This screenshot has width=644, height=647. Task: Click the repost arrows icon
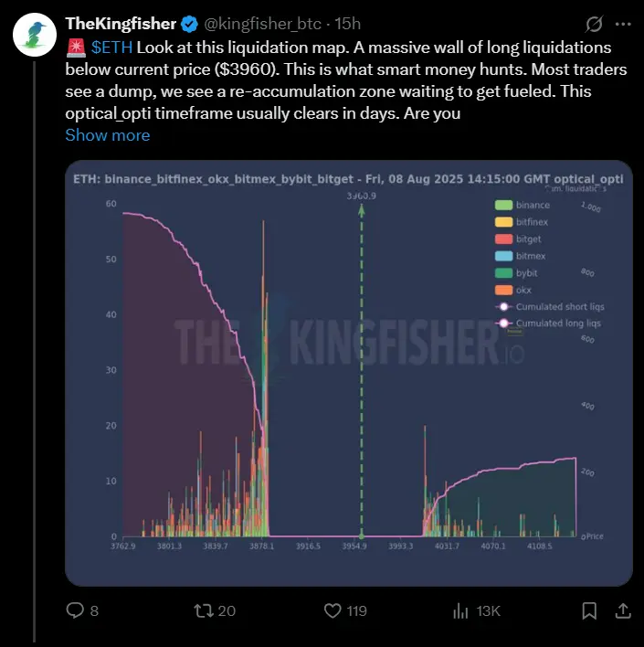pyautogui.click(x=204, y=610)
